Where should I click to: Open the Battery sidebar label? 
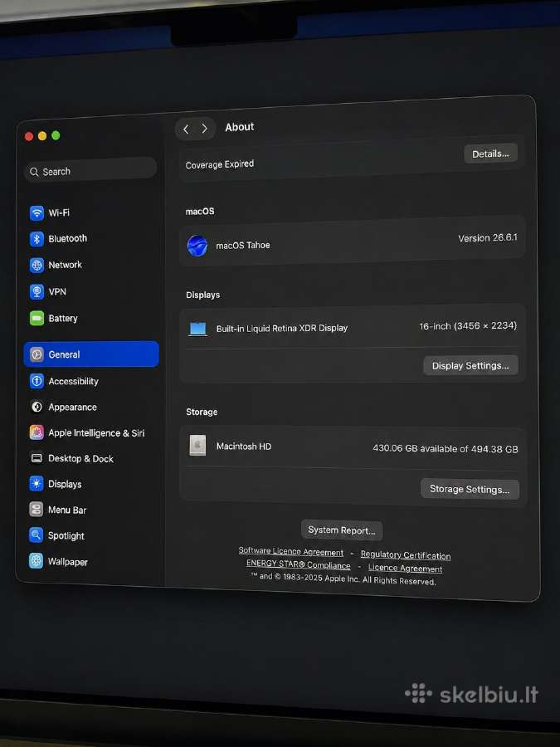tap(63, 318)
